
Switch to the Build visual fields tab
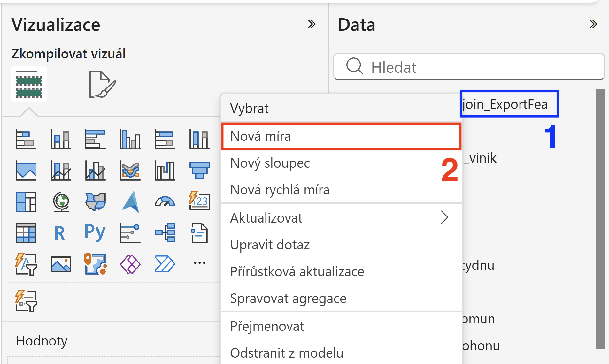29,85
